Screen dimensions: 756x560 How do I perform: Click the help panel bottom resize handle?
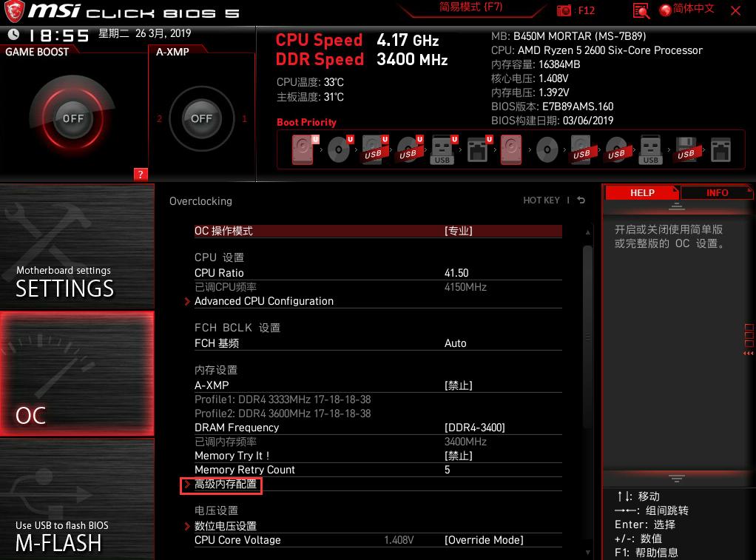pos(676,478)
